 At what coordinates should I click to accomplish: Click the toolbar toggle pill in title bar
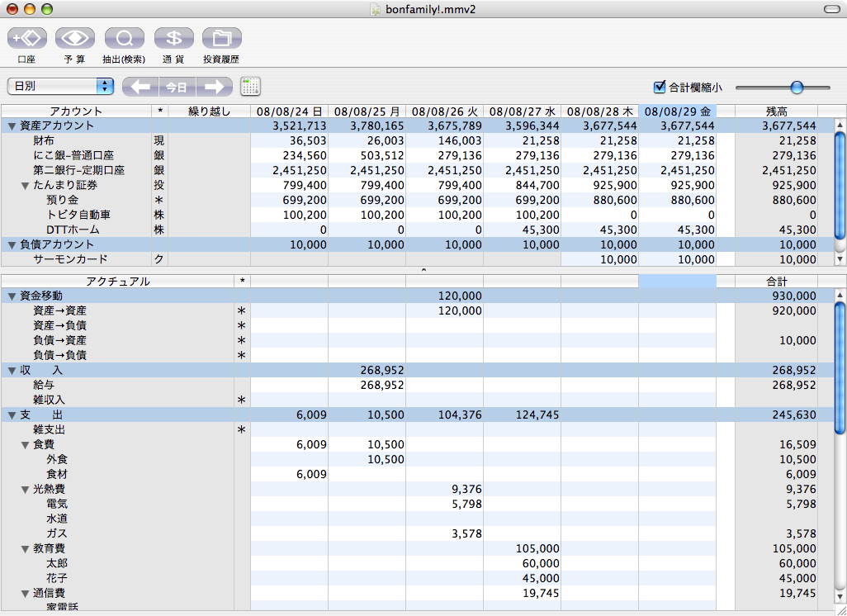832,9
